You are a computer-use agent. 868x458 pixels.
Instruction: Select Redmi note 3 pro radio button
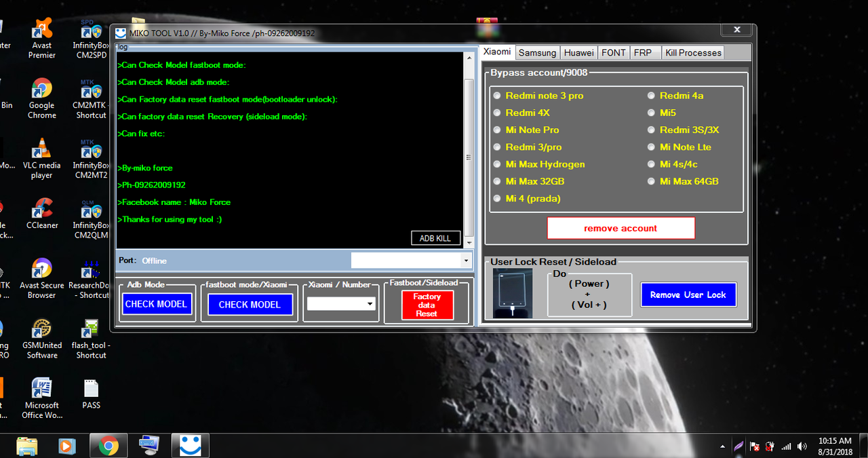pyautogui.click(x=498, y=96)
